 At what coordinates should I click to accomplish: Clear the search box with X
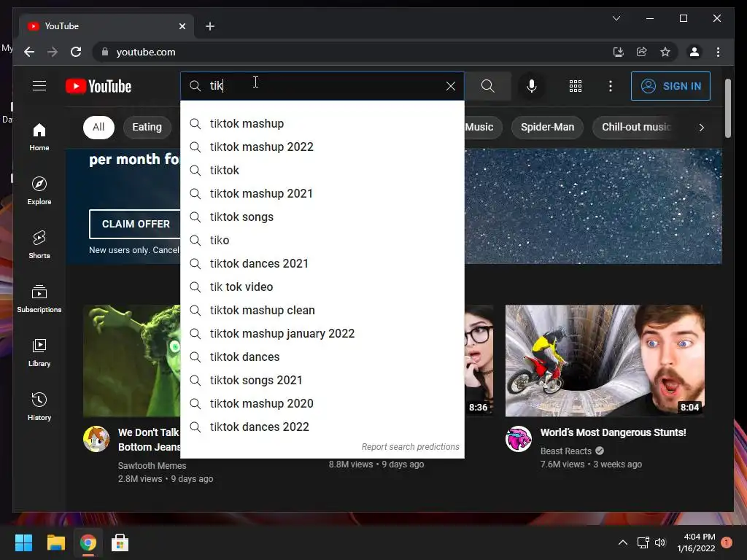click(x=451, y=86)
